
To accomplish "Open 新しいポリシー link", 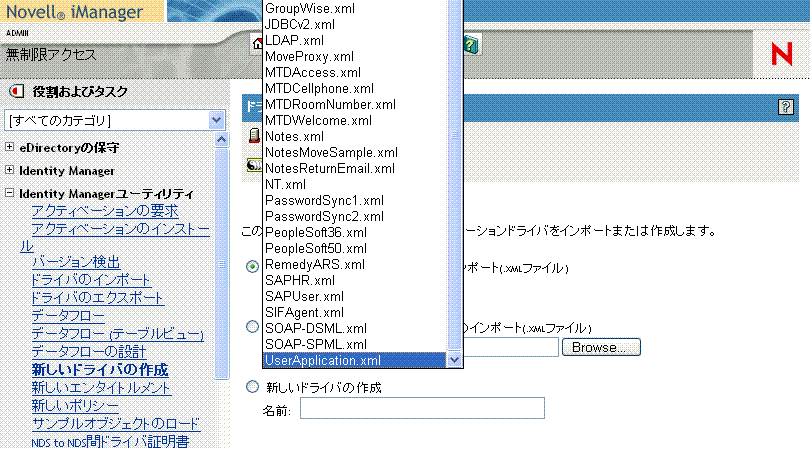I will [x=75, y=406].
